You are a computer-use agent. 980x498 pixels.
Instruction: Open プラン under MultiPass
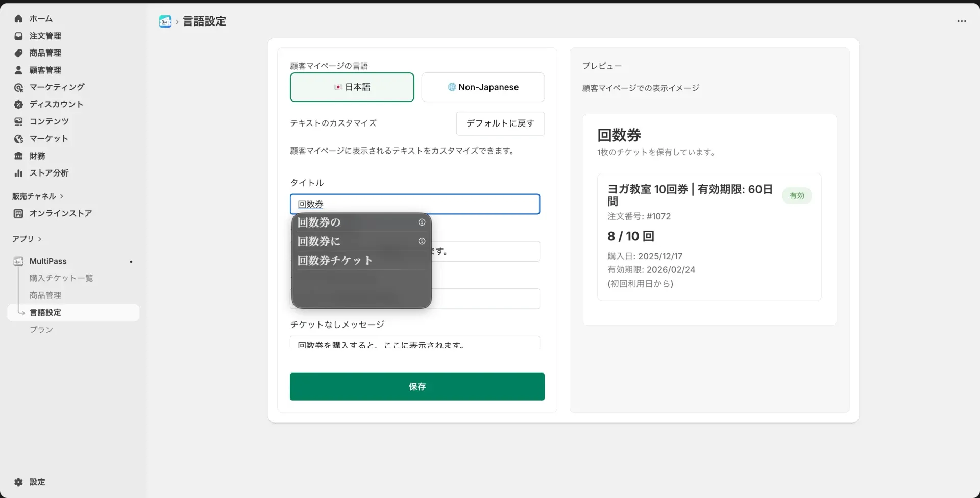coord(41,330)
